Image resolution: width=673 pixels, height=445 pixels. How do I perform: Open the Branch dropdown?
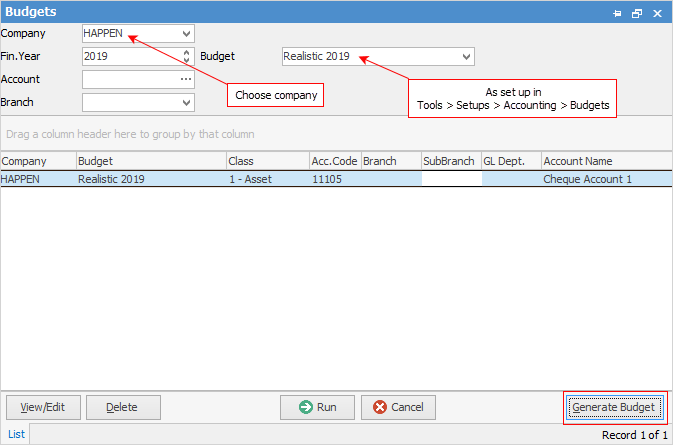tap(186, 103)
